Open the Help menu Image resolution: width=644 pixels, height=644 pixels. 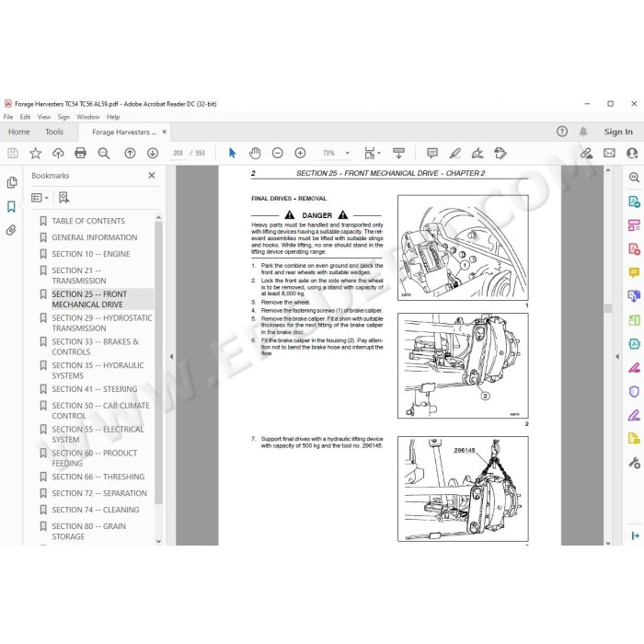tap(113, 117)
